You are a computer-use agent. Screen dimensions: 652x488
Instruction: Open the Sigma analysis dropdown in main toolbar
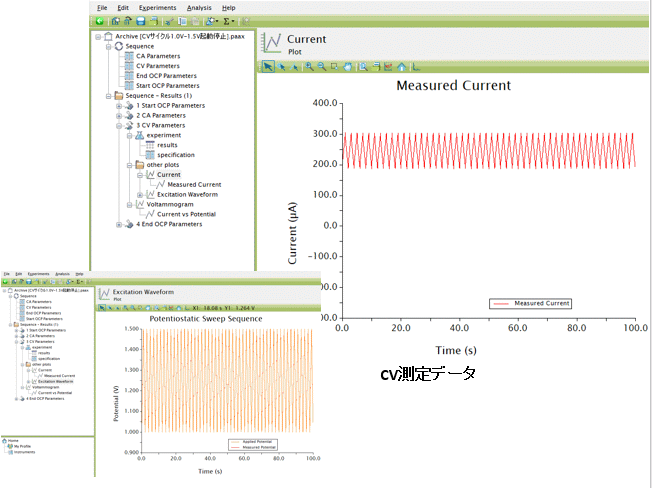click(x=228, y=21)
